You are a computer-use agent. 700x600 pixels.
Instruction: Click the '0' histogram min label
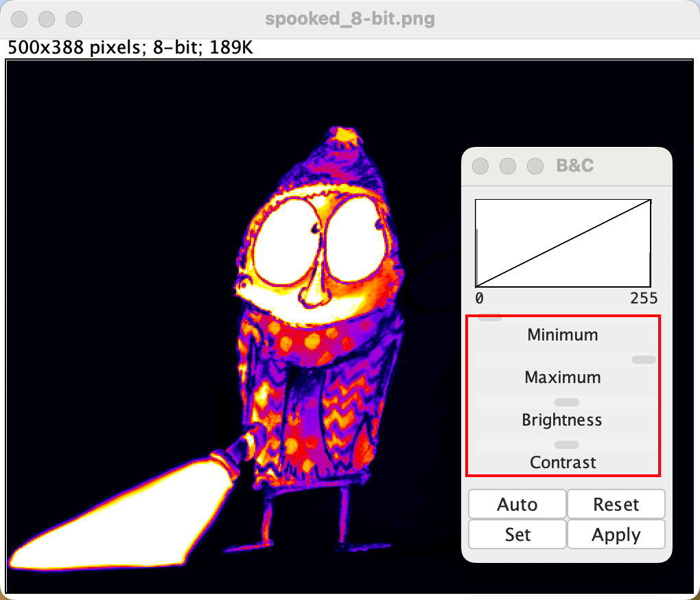click(479, 298)
